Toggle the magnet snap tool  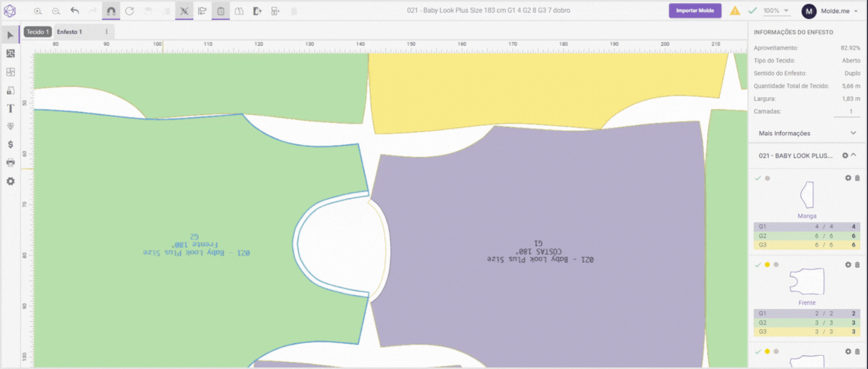111,11
